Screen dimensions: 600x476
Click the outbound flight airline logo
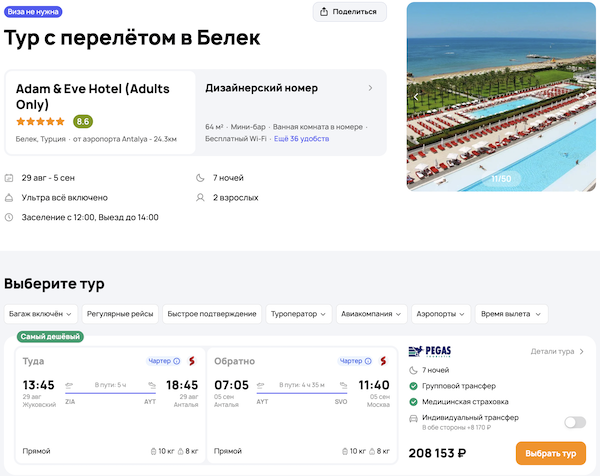coord(191,361)
